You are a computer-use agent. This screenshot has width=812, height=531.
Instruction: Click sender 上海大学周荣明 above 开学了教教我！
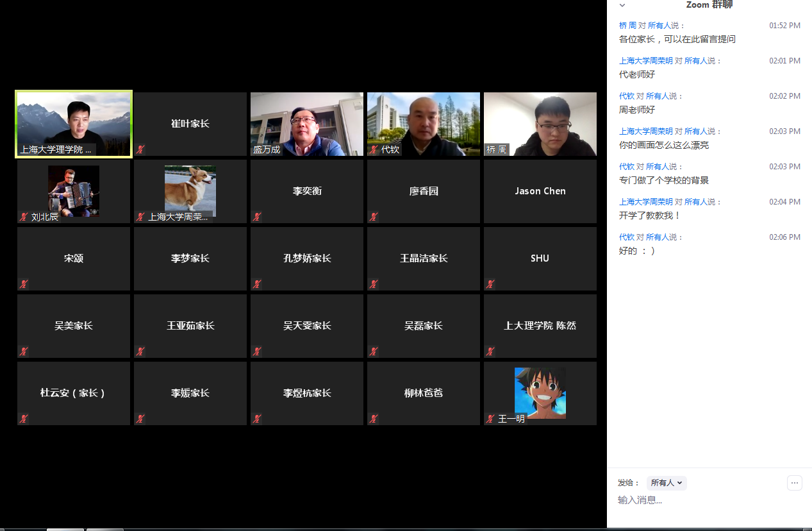click(x=646, y=202)
